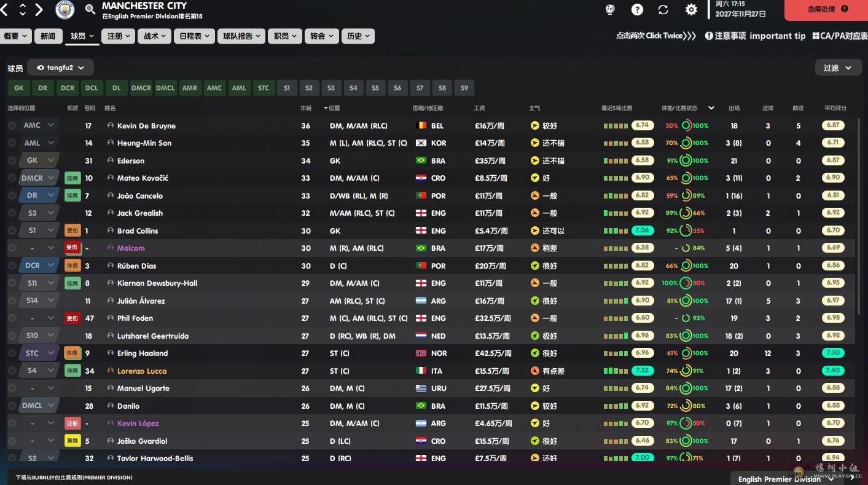
Task: Open search with the magnifying glass icon
Action: click(x=90, y=10)
